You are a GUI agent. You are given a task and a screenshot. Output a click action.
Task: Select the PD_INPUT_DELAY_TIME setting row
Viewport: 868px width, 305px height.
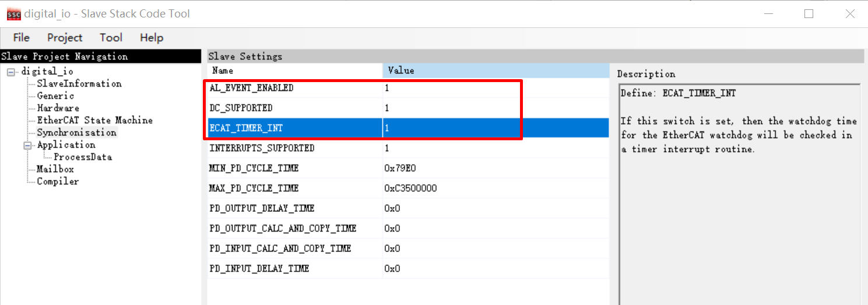coord(408,269)
